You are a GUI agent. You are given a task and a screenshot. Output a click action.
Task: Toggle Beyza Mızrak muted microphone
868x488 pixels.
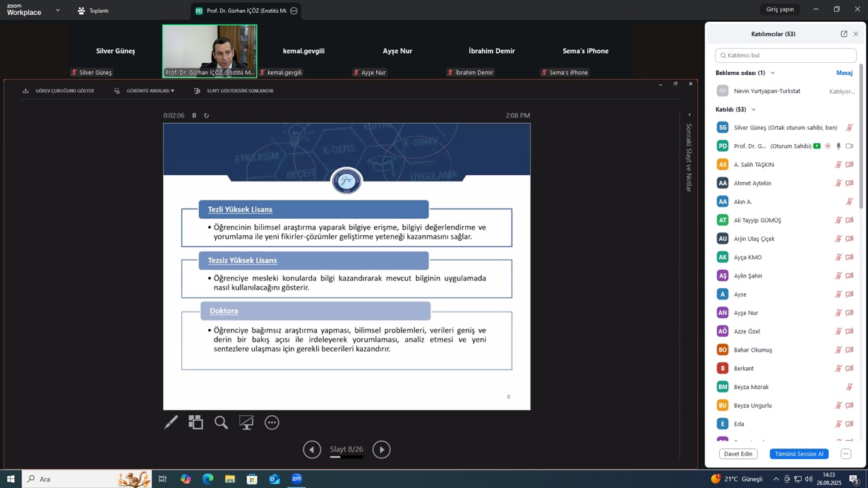click(850, 387)
